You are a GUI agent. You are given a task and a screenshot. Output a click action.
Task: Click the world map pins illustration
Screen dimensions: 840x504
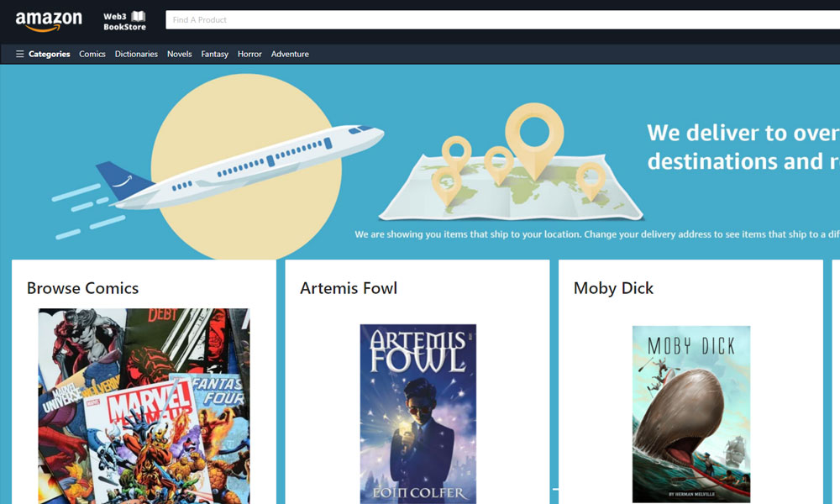pos(512,162)
